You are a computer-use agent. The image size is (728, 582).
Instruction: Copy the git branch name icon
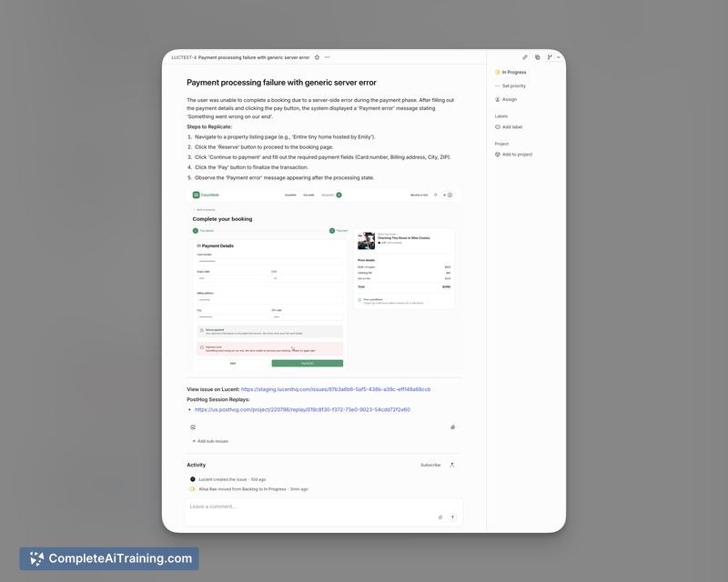point(550,57)
